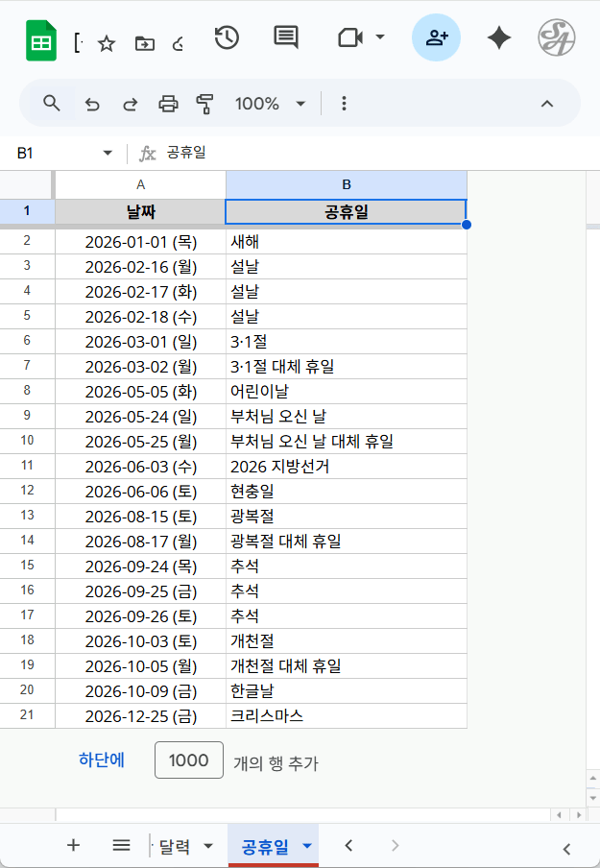The height and width of the screenshot is (868, 600).
Task: Open the 공휴일 sheet tab menu arrow
Action: tap(307, 846)
